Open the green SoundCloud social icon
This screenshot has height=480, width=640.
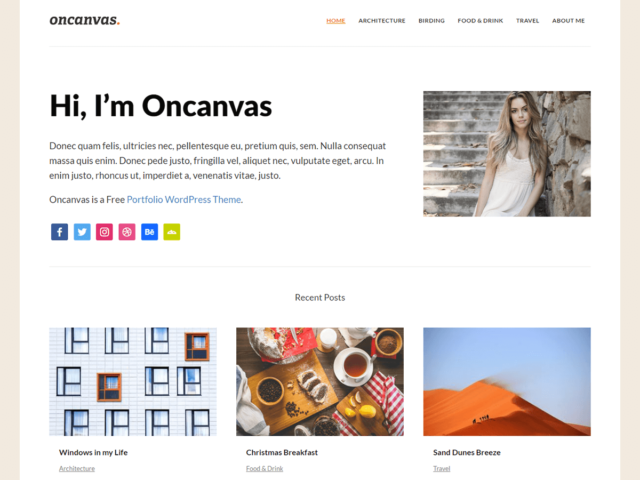click(x=172, y=232)
